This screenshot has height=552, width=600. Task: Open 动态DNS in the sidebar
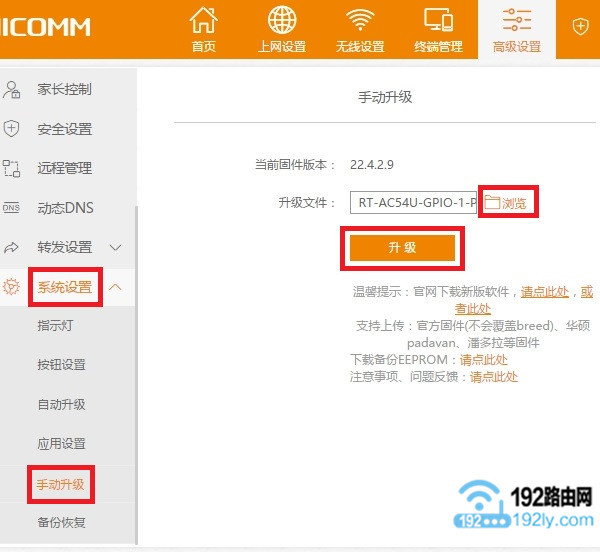(64, 208)
